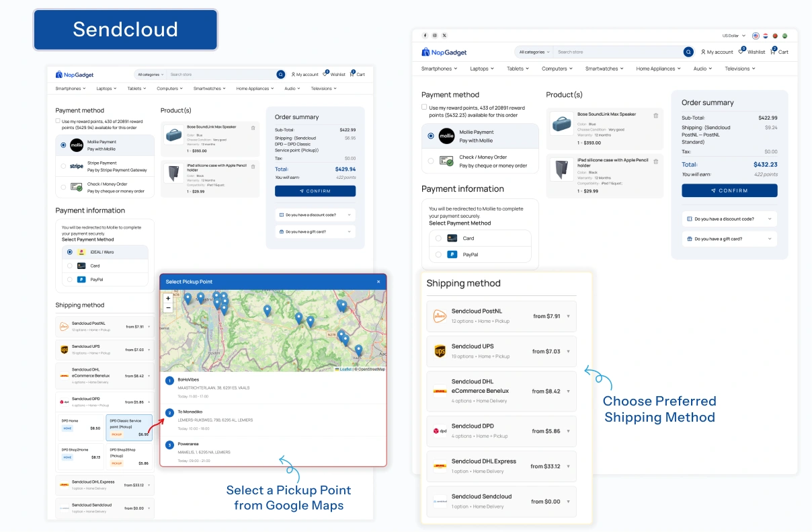Pick the BoHoVibes pickup point

tap(273, 388)
